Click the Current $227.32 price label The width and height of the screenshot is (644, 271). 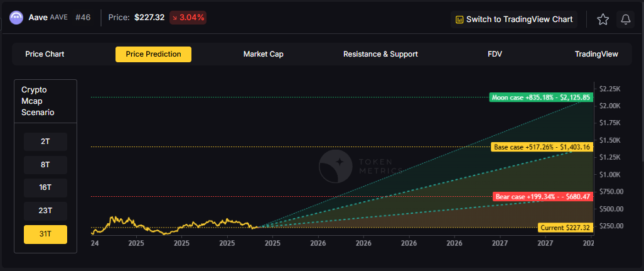click(x=566, y=228)
